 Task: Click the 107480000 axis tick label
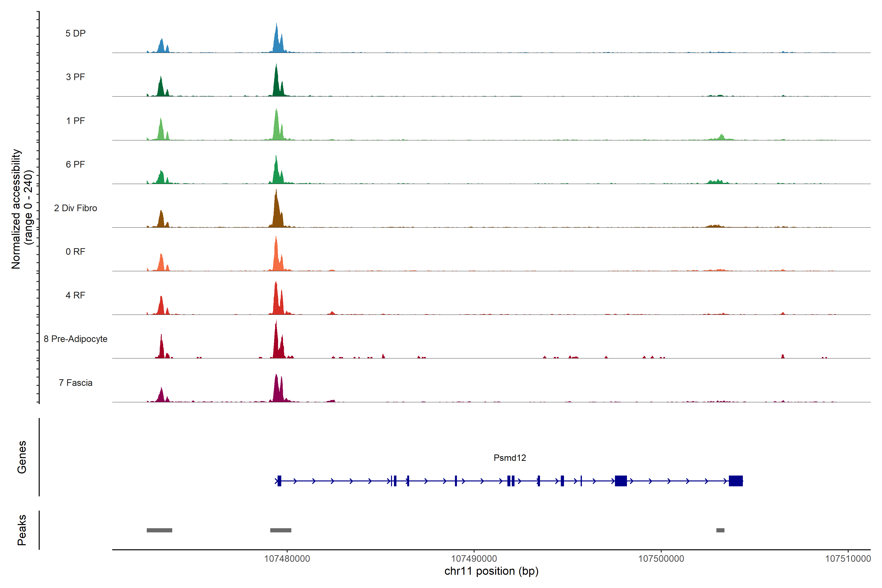pos(287,558)
